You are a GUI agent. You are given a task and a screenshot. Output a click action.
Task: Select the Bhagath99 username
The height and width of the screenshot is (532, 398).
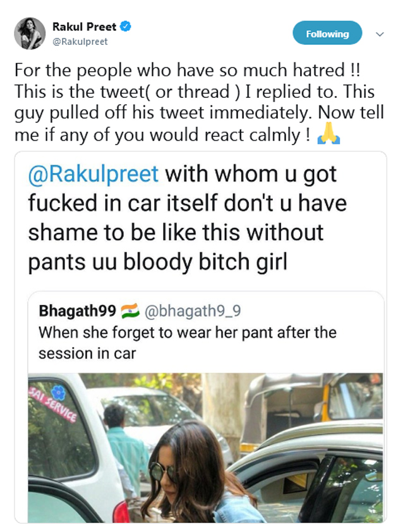click(x=77, y=311)
